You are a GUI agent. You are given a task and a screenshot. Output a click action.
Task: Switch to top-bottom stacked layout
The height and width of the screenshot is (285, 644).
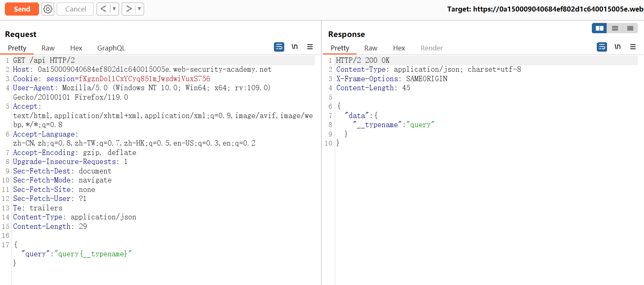[615, 28]
